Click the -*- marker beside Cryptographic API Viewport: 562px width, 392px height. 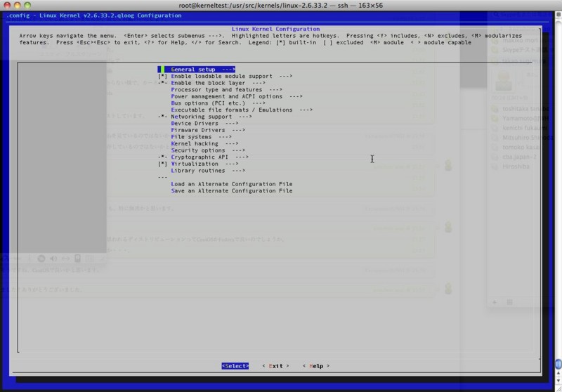coord(162,157)
